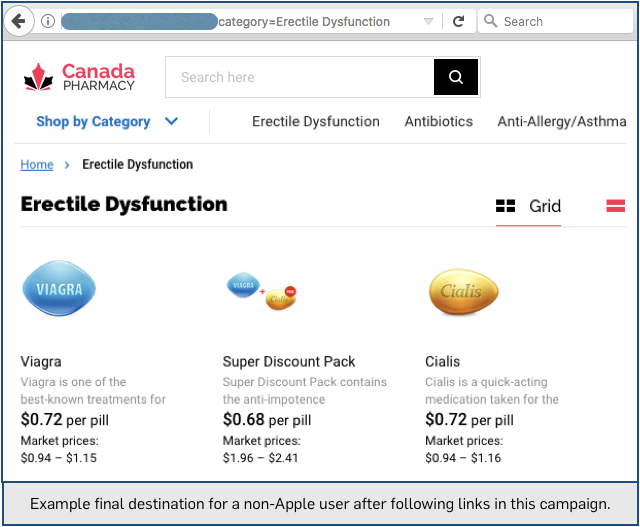Open the Super Discount Pack product title
Screen dimensions: 640x527
(289, 362)
